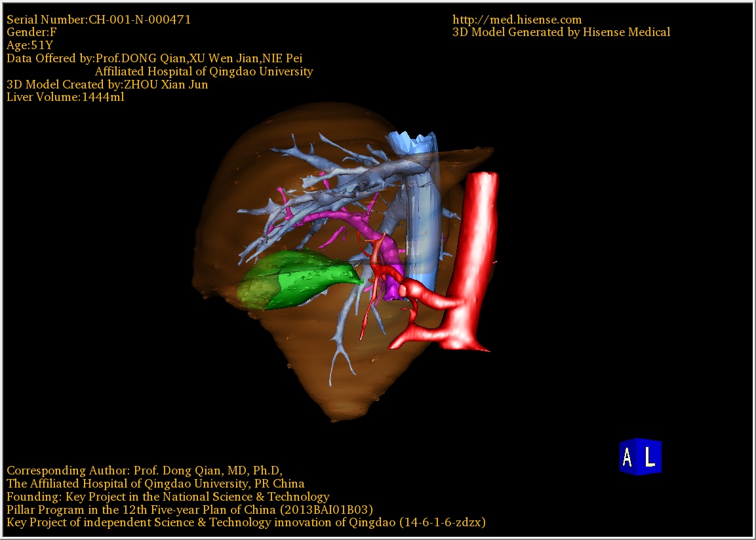Click the Gender:F line
Image resolution: width=756 pixels, height=540 pixels.
click(x=31, y=32)
